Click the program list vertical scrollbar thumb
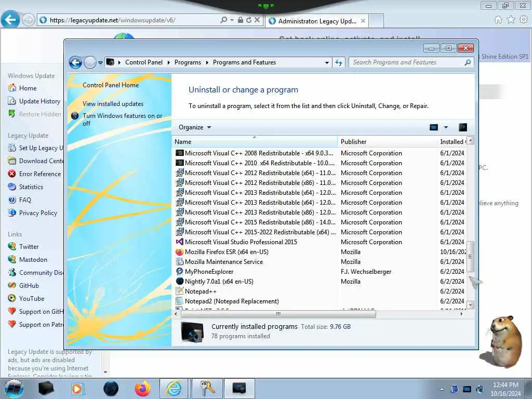The width and height of the screenshot is (532, 399). pyautogui.click(x=470, y=257)
